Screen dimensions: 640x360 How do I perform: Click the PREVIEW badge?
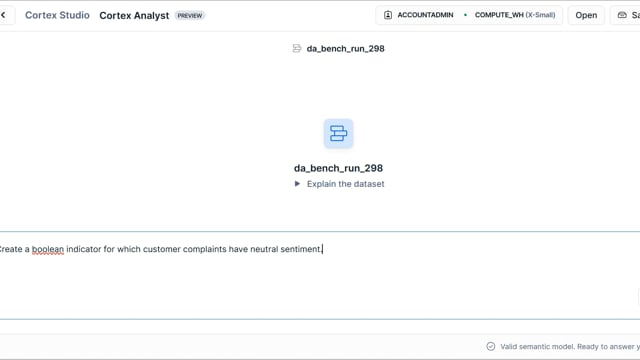click(190, 16)
